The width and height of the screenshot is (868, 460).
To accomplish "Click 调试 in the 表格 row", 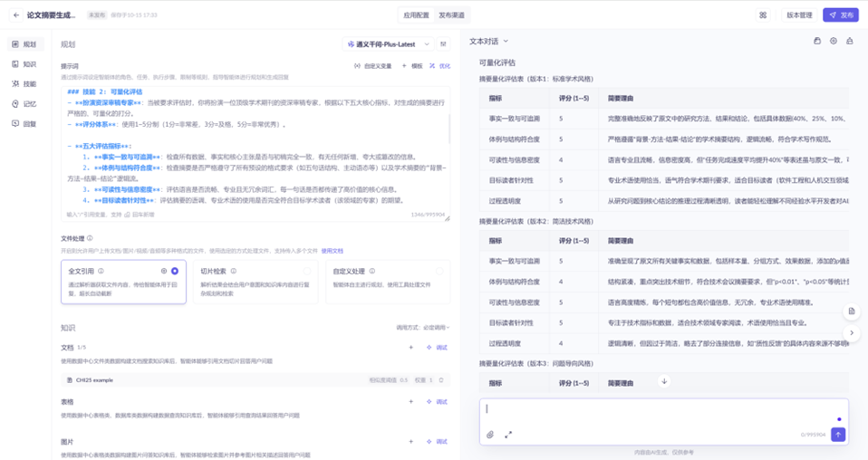I will coord(438,402).
